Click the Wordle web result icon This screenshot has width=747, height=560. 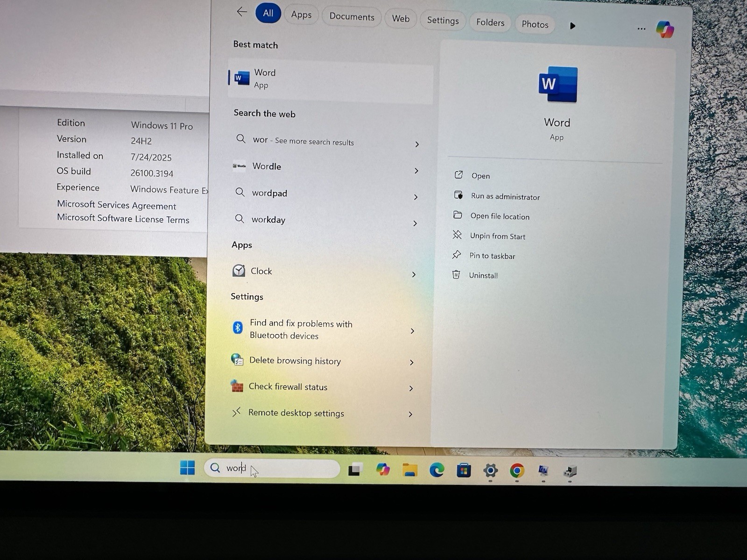[239, 166]
